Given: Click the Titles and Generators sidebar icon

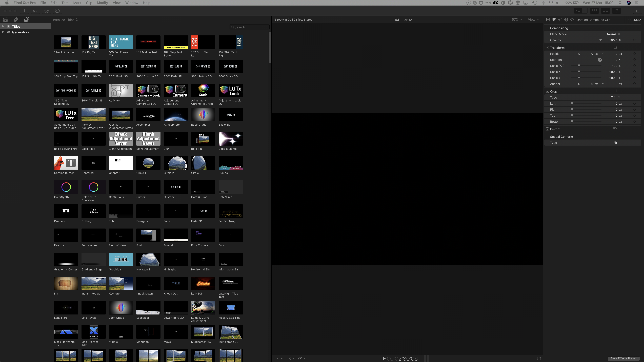Looking at the screenshot, I should (x=27, y=19).
